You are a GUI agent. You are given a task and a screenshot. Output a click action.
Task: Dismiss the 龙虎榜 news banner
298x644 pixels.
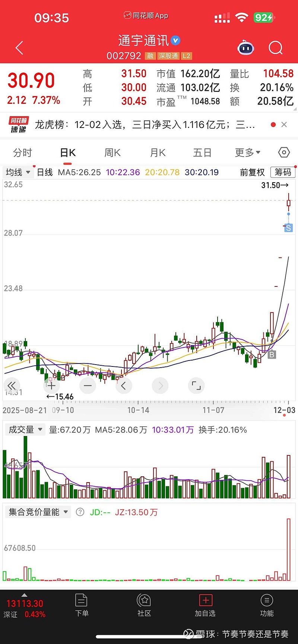[284, 125]
